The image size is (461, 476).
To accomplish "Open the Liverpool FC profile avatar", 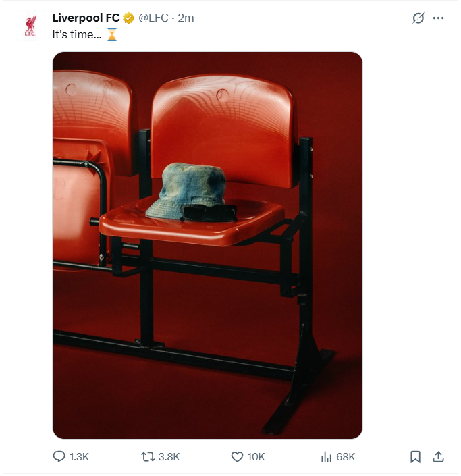I will click(x=30, y=25).
